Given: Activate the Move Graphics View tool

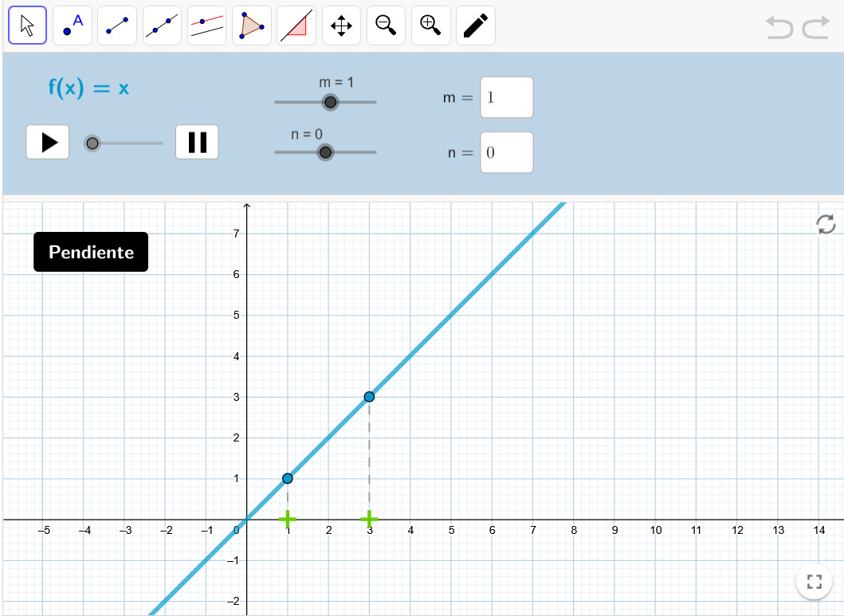Looking at the screenshot, I should click(x=341, y=26).
